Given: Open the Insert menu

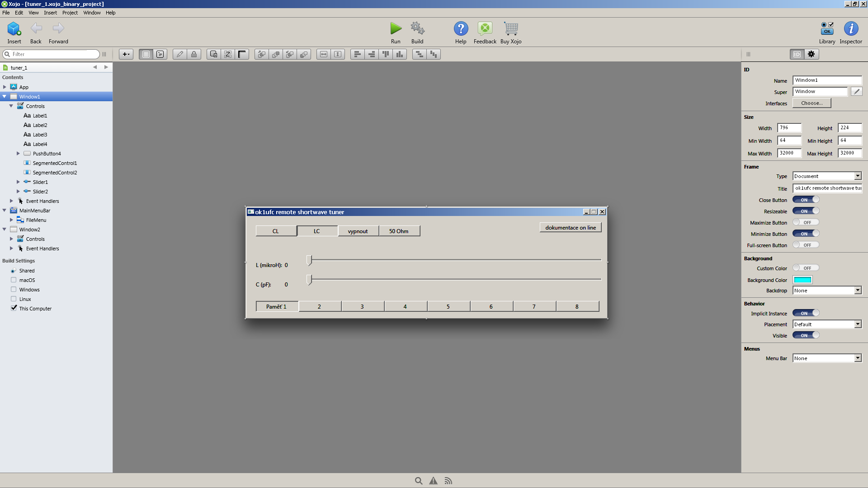Looking at the screenshot, I should click(x=50, y=13).
